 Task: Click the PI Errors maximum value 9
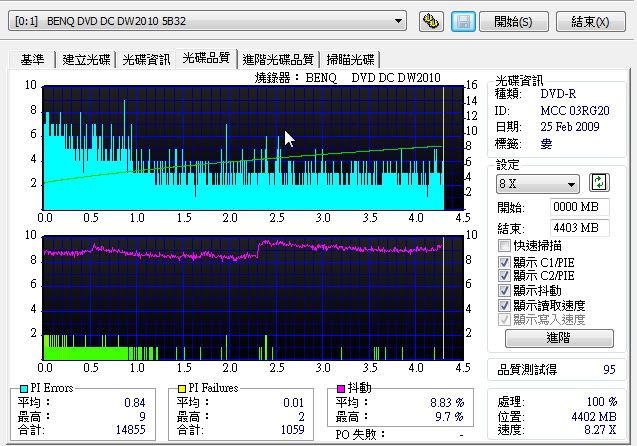coord(142,416)
